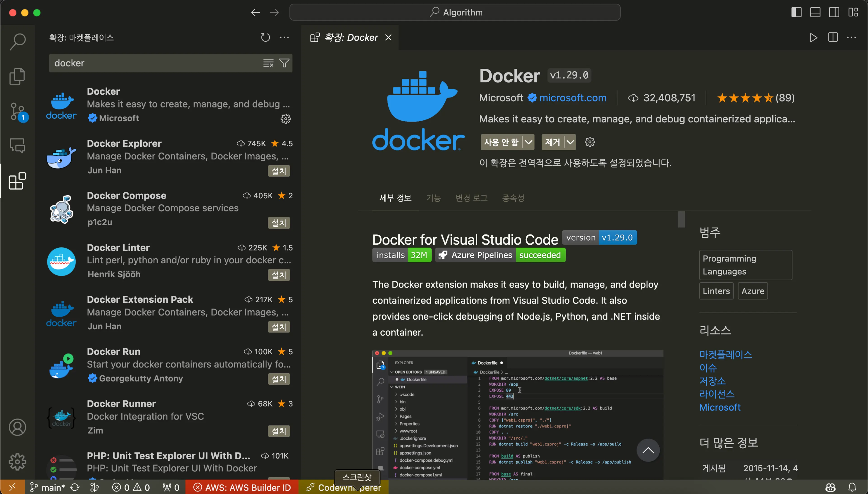Split the editor to the right
868x494 pixels.
tap(833, 37)
